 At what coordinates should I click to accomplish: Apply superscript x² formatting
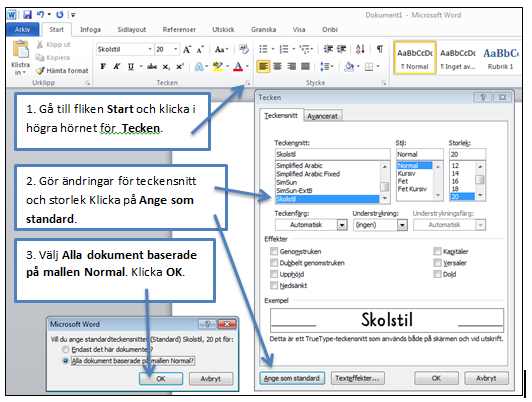click(x=180, y=66)
